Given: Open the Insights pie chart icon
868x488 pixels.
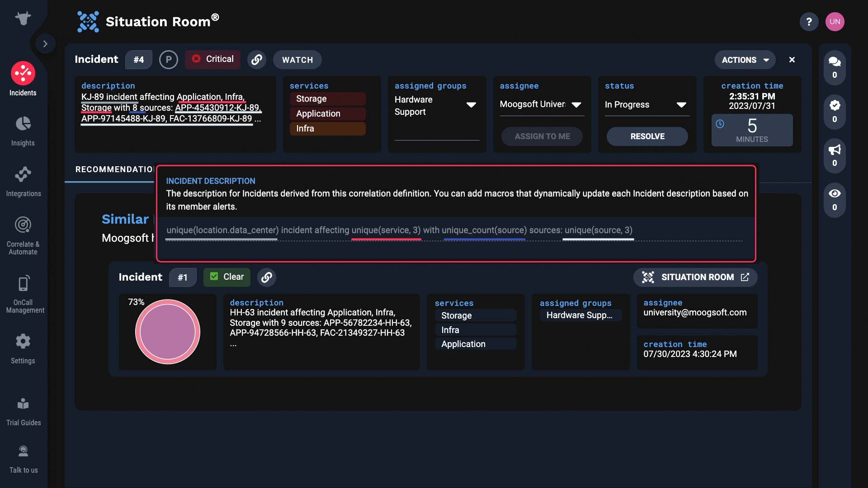Looking at the screenshot, I should [x=23, y=123].
